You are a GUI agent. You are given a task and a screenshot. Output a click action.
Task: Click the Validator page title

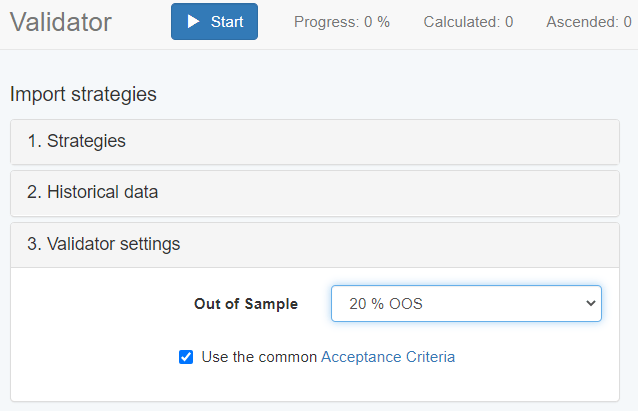(61, 22)
